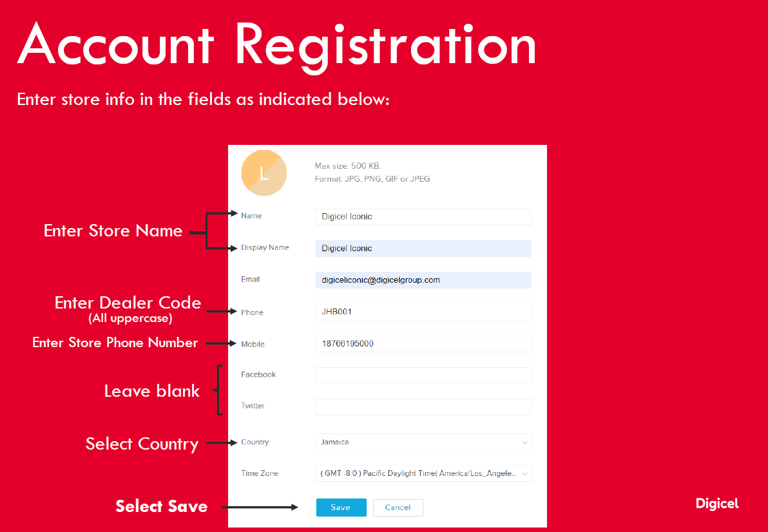Click the "Phone" field label
Viewport: 768px width, 532px height.
point(253,312)
